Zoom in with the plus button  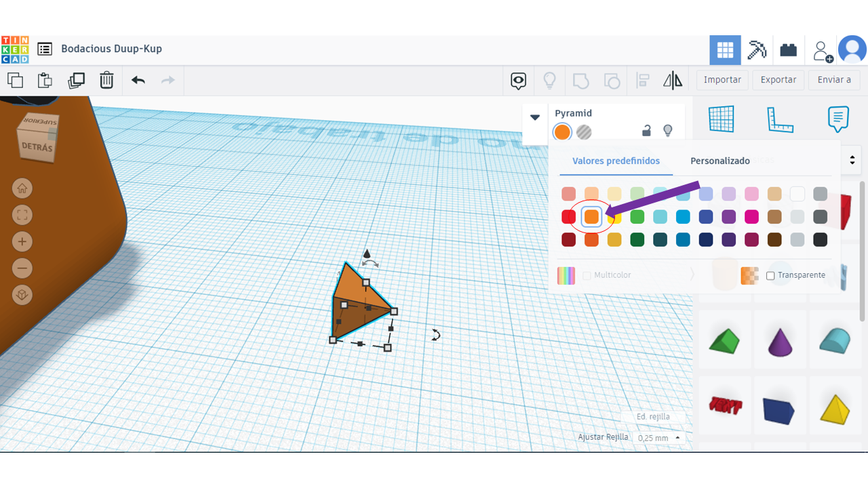coord(22,242)
